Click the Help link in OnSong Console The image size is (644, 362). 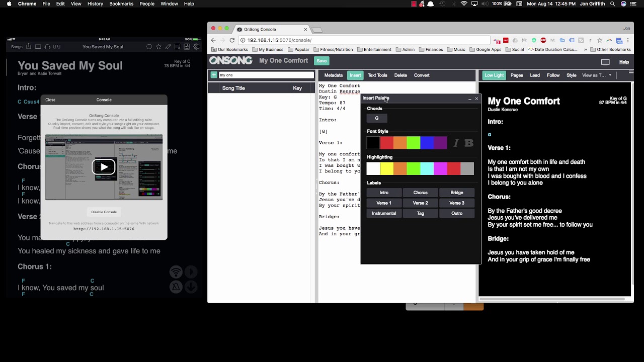(624, 62)
